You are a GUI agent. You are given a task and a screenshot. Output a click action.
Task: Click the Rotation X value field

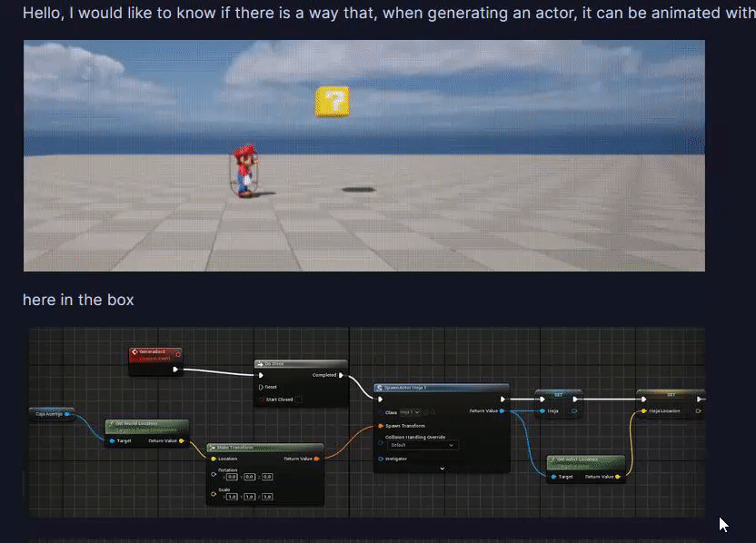pyautogui.click(x=232, y=477)
